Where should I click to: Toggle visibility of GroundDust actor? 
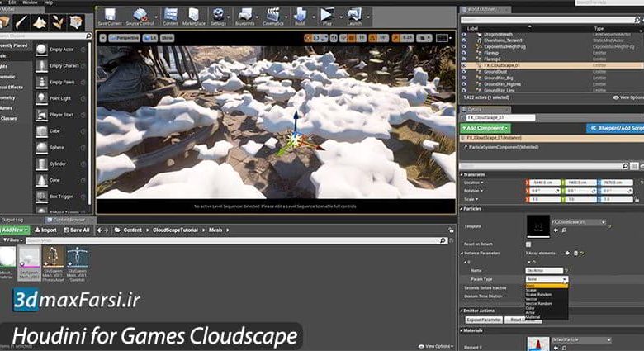(x=464, y=72)
